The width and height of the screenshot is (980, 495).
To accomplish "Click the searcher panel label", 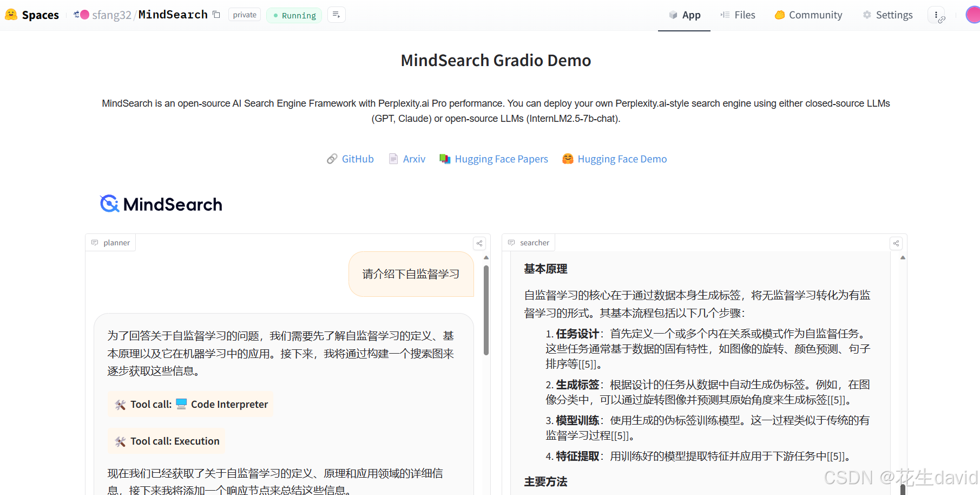I will click(529, 243).
